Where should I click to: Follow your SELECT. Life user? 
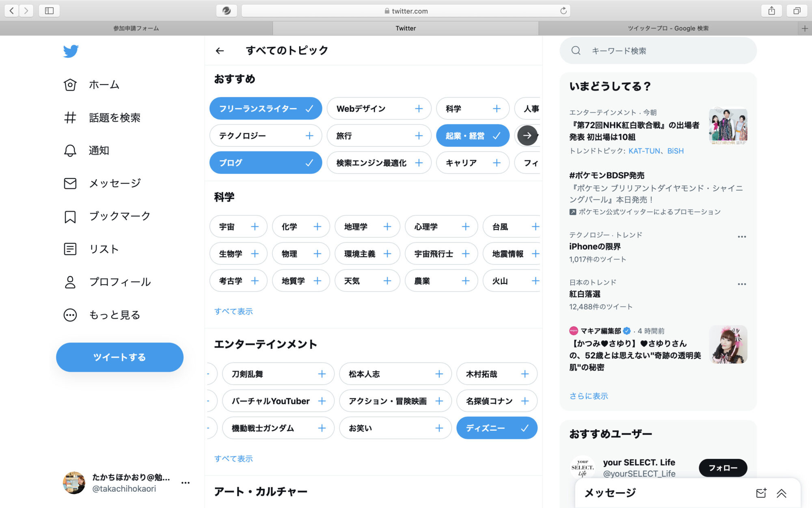[723, 468]
